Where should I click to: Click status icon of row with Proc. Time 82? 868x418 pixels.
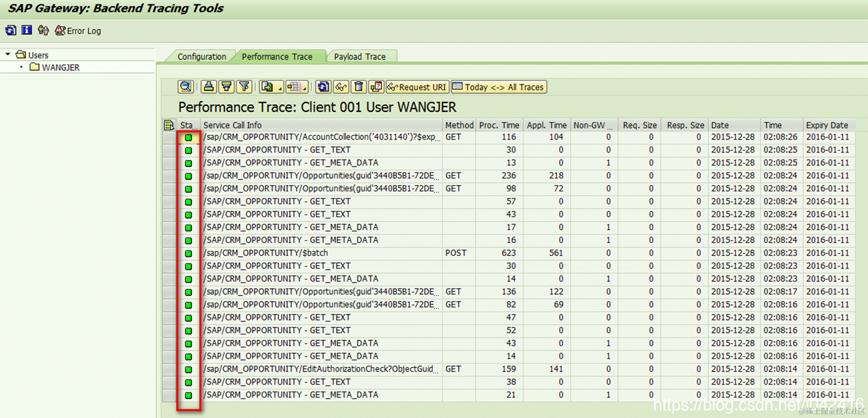[x=189, y=305]
